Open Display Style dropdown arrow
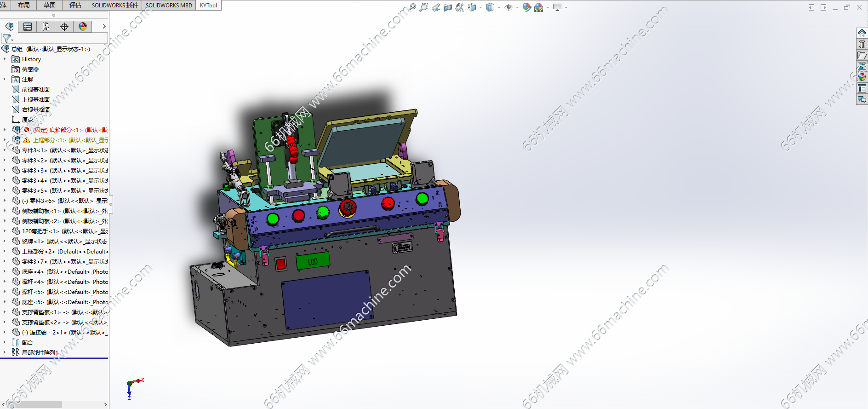868x409 pixels. [499, 7]
